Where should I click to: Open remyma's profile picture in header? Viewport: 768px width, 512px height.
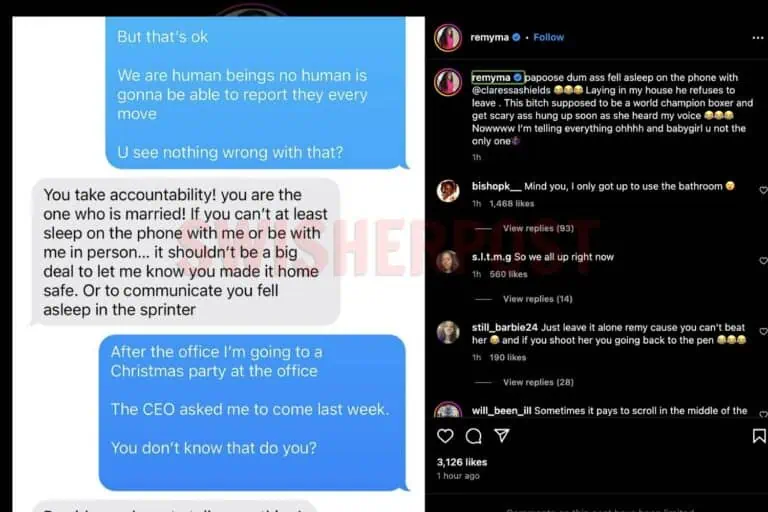coord(448,38)
